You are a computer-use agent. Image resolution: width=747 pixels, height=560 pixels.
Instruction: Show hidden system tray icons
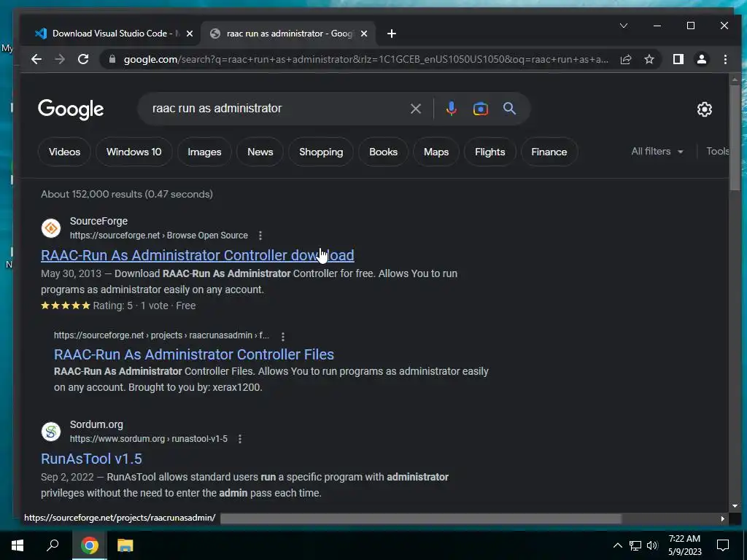[x=617, y=545]
